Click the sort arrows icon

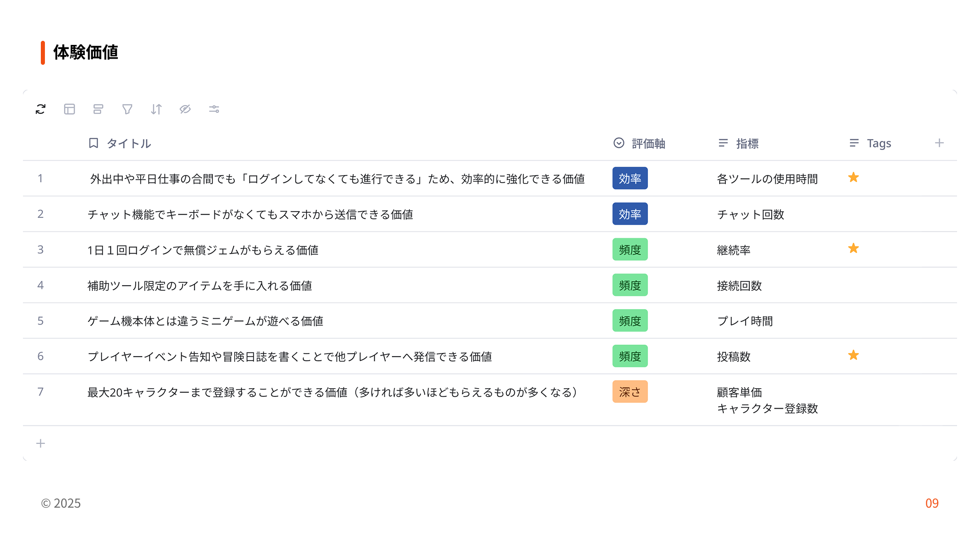pyautogui.click(x=156, y=109)
